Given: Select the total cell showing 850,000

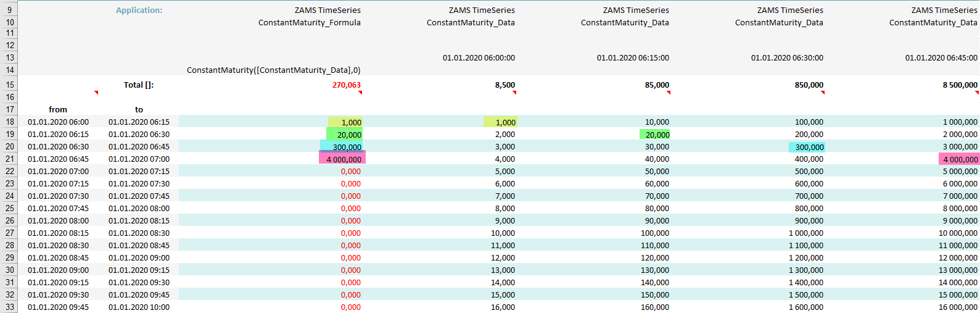Looking at the screenshot, I should click(809, 85).
